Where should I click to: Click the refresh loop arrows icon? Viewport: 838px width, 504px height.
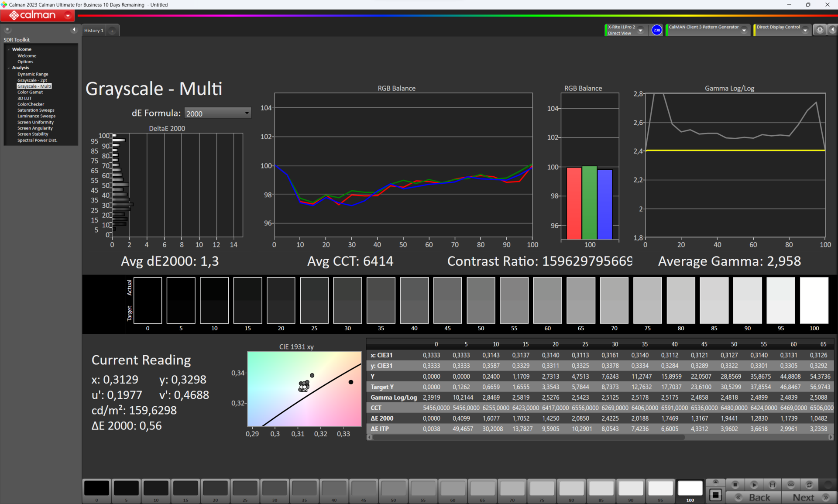pyautogui.click(x=809, y=485)
